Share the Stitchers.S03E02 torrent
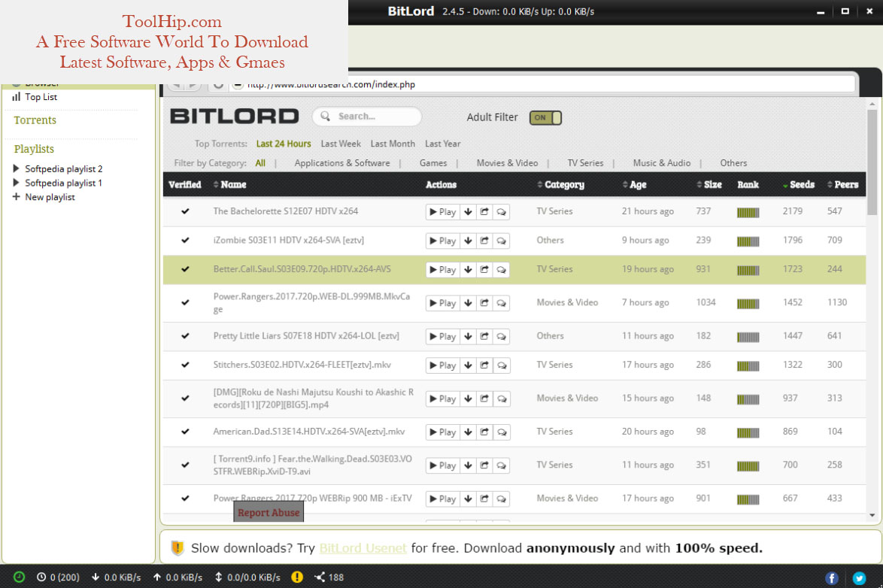The height and width of the screenshot is (588, 883). tap(484, 365)
